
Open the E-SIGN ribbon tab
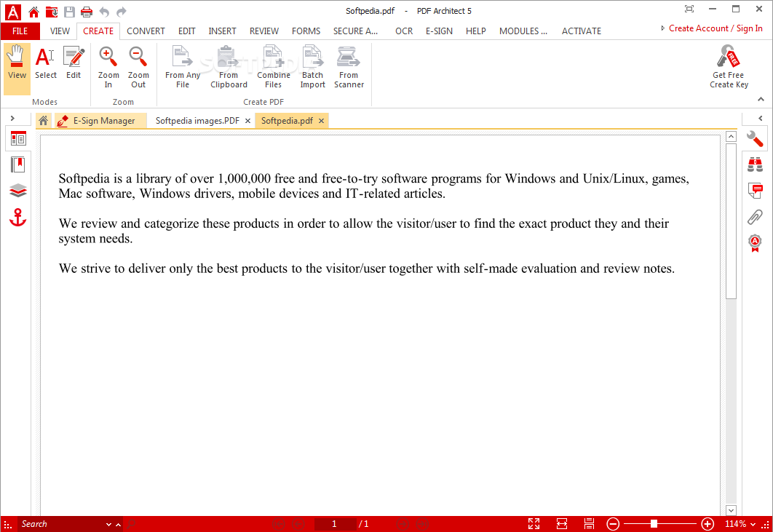(439, 31)
